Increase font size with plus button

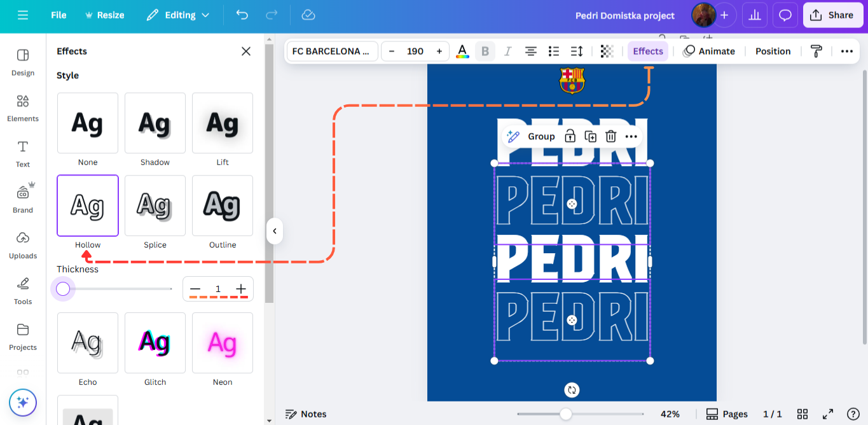pos(439,52)
